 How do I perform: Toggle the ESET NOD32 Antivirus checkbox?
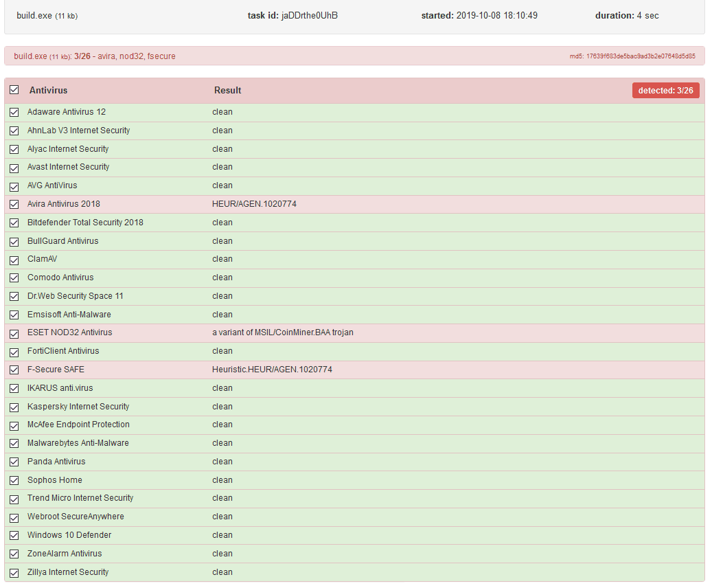[x=14, y=333]
